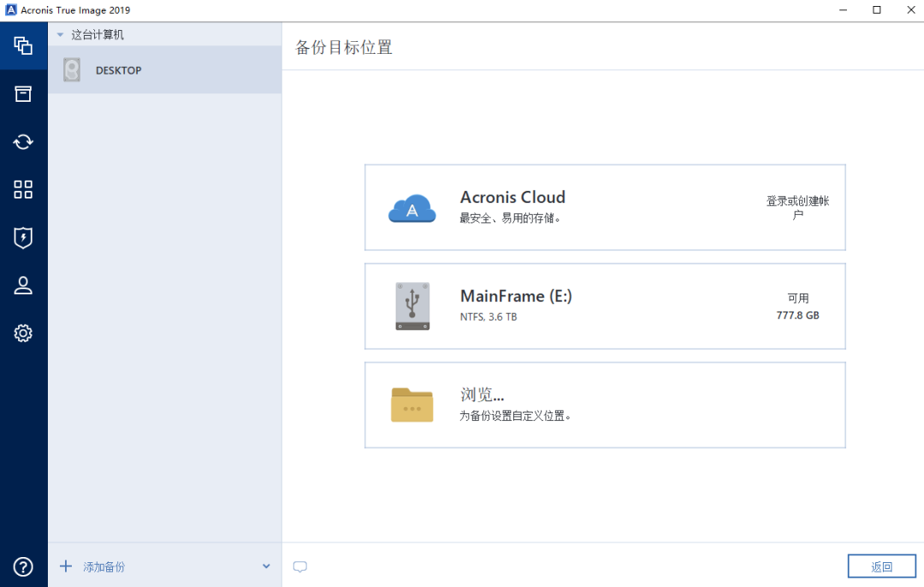The width and height of the screenshot is (924, 587).
Task: Click the 这台计算机 header text
Action: (x=98, y=35)
